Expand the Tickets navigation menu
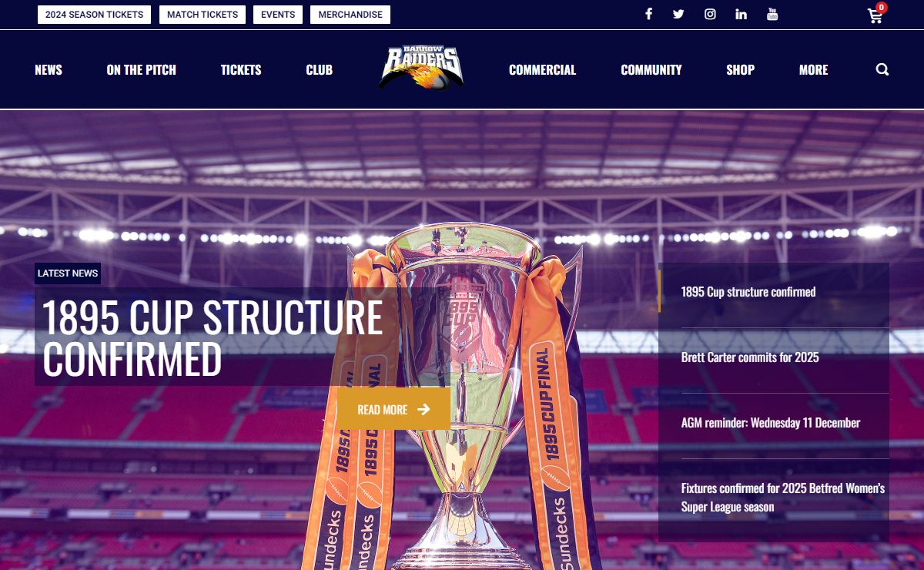924x570 pixels. pos(241,69)
